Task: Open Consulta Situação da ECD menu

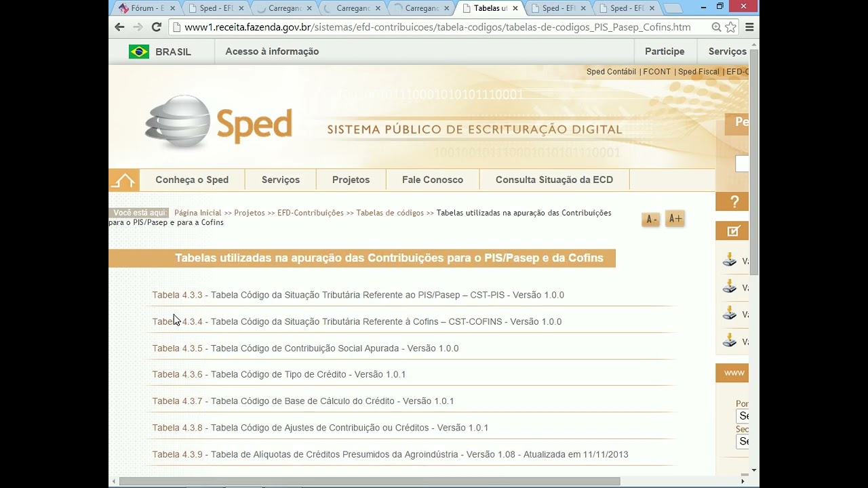Action: pos(555,180)
